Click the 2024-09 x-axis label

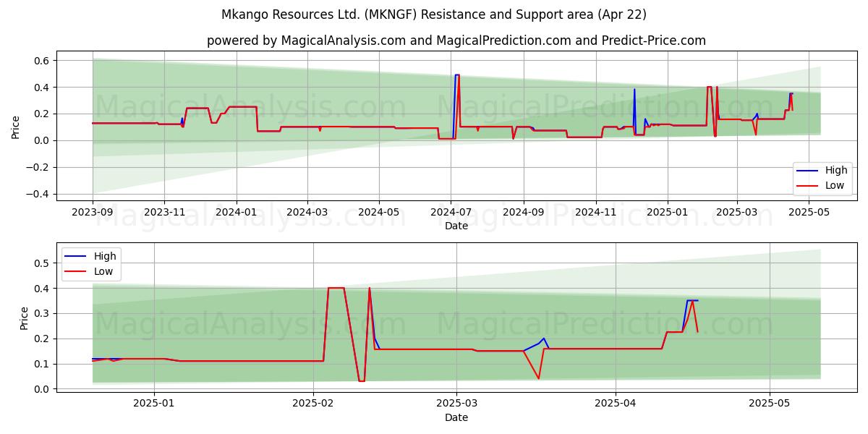point(523,213)
